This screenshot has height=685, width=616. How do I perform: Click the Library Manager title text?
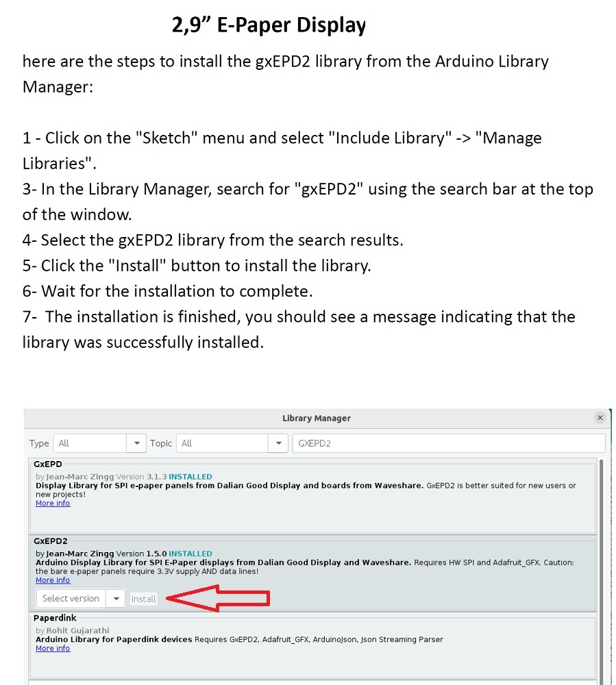317,418
